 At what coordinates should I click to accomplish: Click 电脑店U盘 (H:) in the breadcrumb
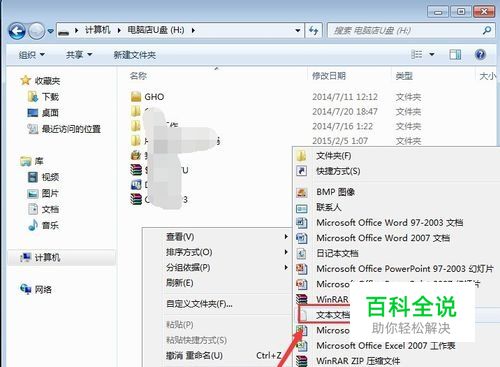point(156,30)
